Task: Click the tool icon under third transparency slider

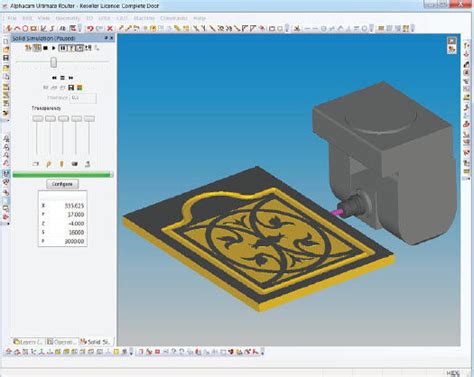Action: (x=61, y=164)
